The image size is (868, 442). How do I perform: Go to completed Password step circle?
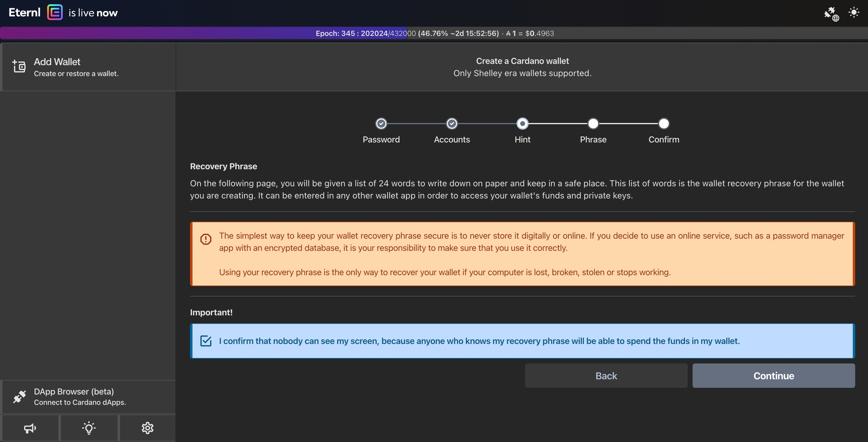pos(381,124)
